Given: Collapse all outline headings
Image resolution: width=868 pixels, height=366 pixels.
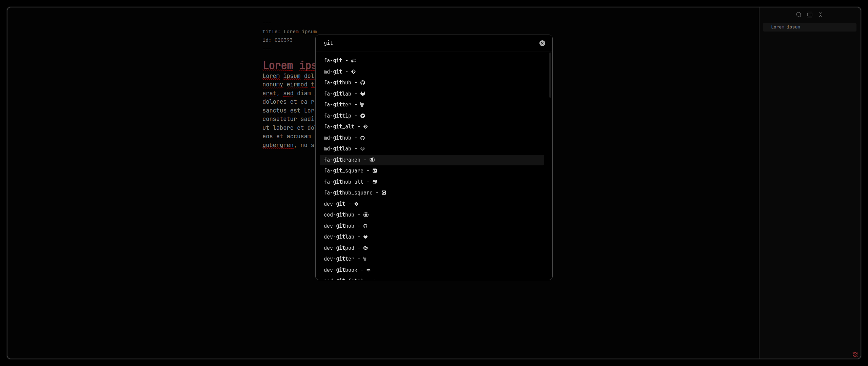Looking at the screenshot, I should pyautogui.click(x=820, y=15).
